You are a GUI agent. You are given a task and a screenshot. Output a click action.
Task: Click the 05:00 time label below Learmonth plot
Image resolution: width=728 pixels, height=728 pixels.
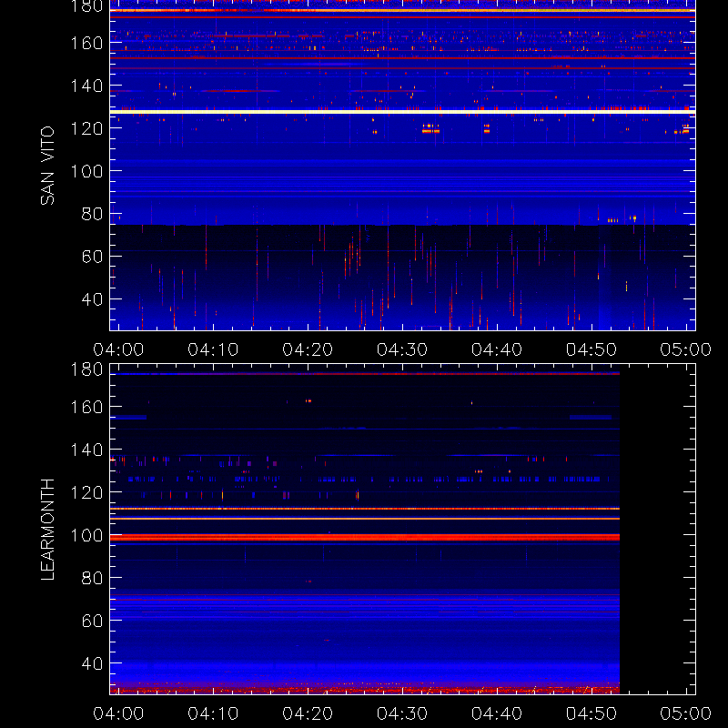click(686, 713)
